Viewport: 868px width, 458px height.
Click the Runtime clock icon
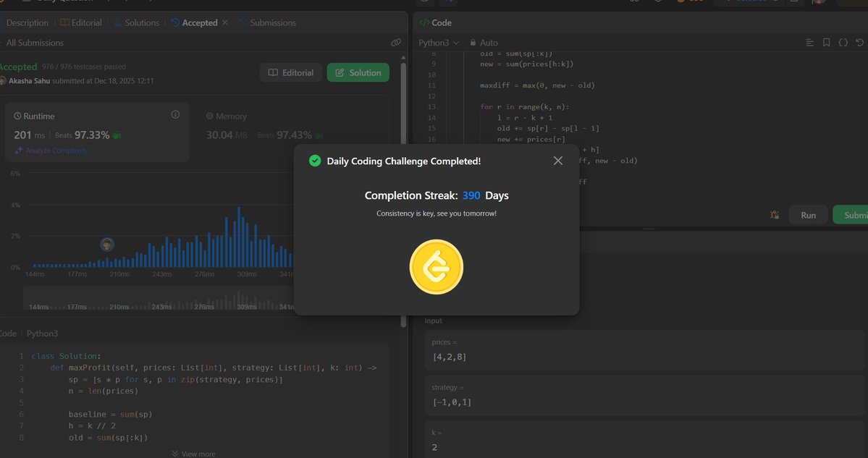tap(17, 116)
